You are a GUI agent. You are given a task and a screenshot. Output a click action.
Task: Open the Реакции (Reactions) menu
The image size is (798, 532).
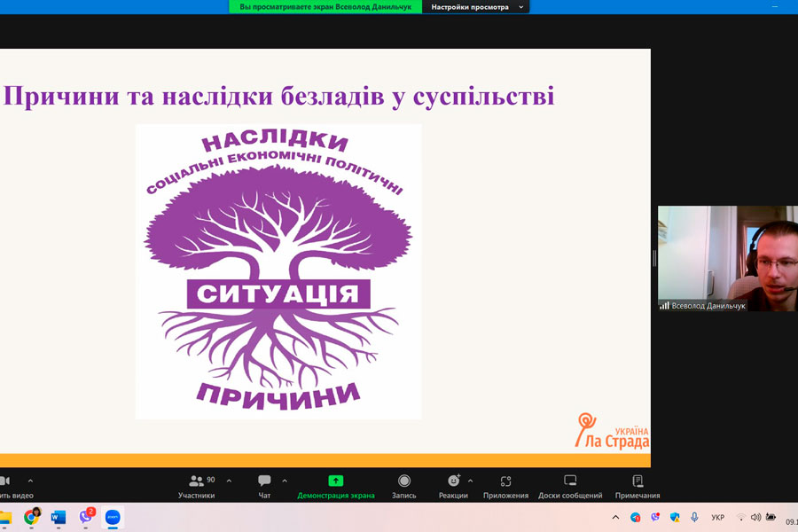453,487
